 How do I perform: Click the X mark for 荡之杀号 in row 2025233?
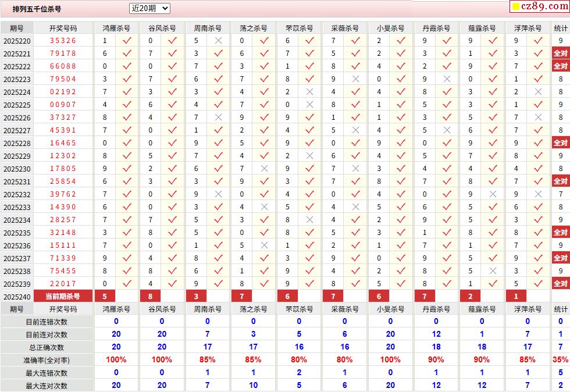pyautogui.click(x=264, y=207)
